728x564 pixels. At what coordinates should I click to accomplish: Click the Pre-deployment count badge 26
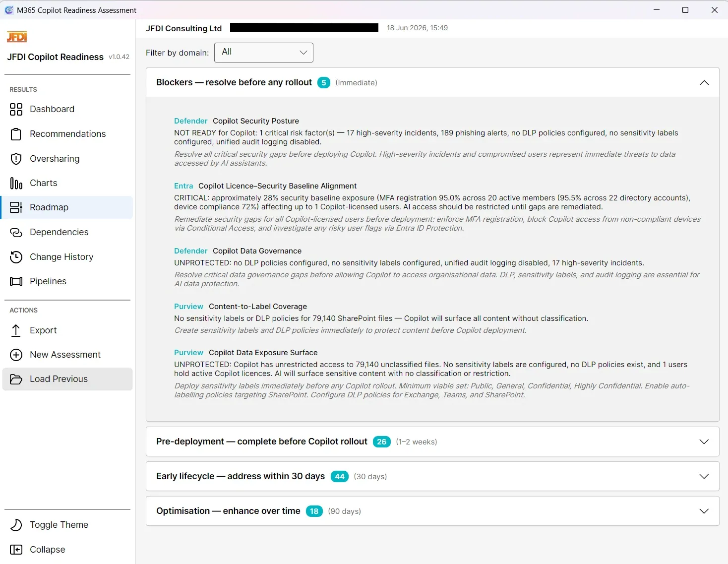pos(382,442)
